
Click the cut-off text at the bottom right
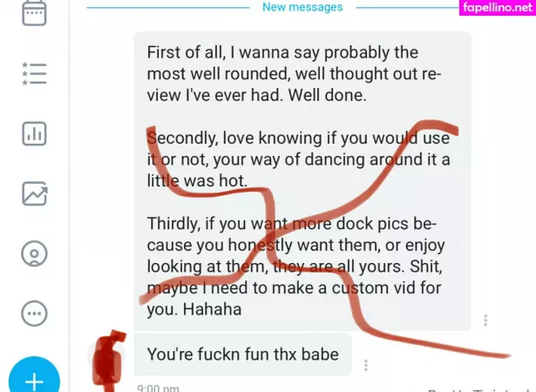click(x=481, y=389)
